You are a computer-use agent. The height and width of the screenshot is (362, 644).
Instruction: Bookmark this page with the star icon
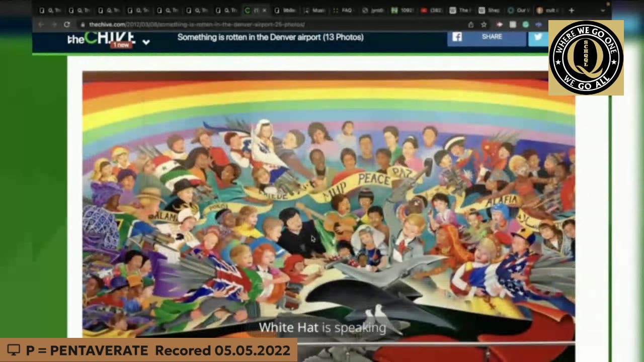484,24
